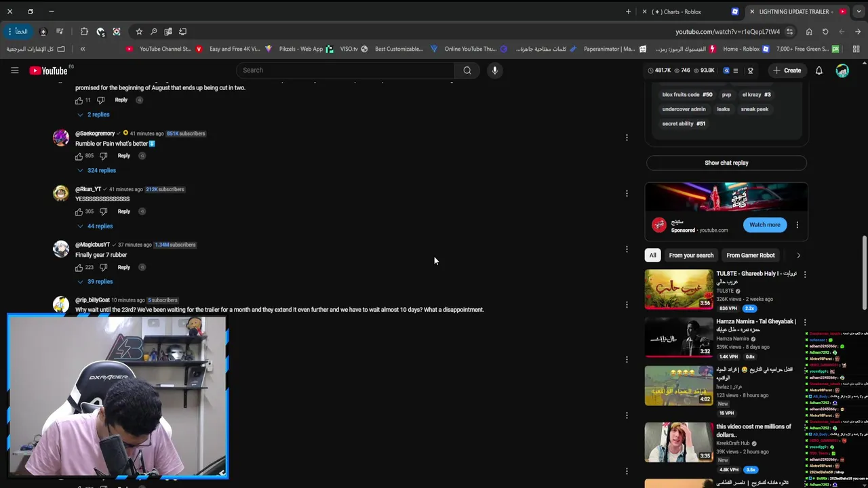Open sponsored ad options menu
Viewport: 868px width, 488px height.
pyautogui.click(x=797, y=225)
